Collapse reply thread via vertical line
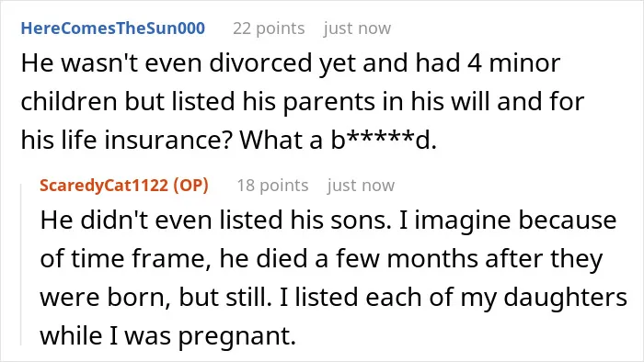 coord(21,265)
